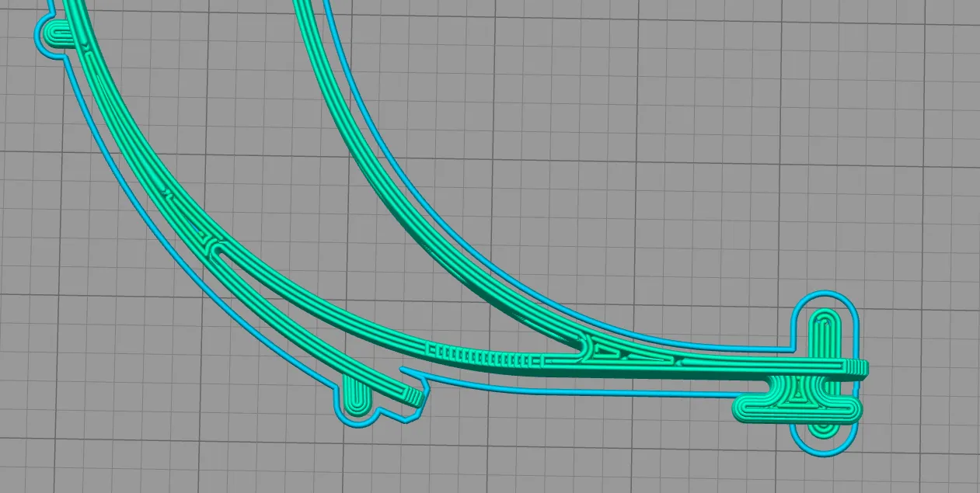980x493 pixels.
Task: Click the small green tab at top-left corner
Action: point(57,33)
